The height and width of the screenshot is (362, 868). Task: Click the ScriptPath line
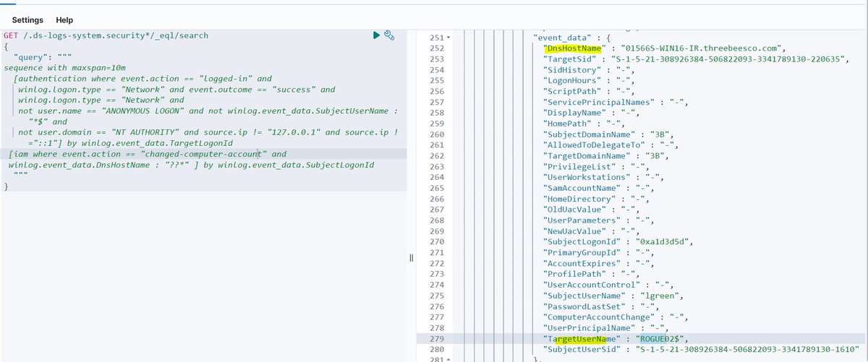[x=588, y=92]
